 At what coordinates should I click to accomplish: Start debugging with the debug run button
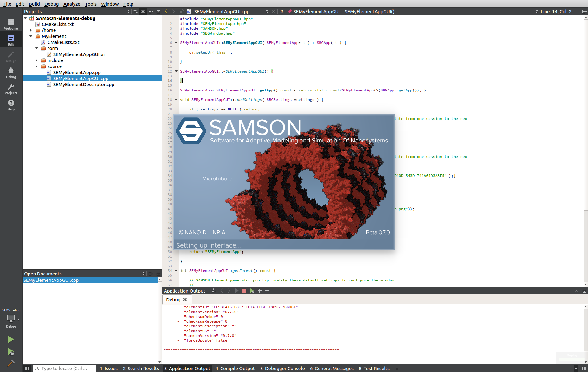10,352
